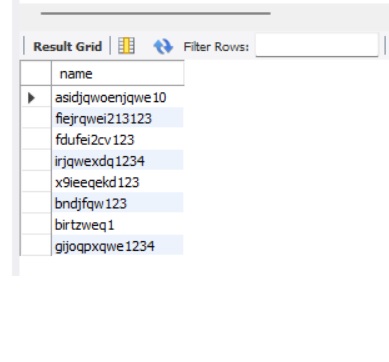Sort by the name column header

click(118, 73)
